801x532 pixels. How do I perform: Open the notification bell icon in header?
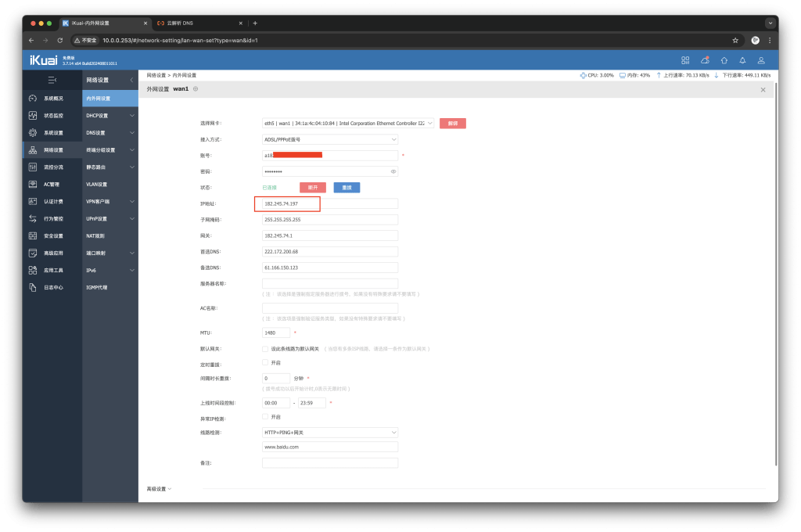tap(742, 60)
